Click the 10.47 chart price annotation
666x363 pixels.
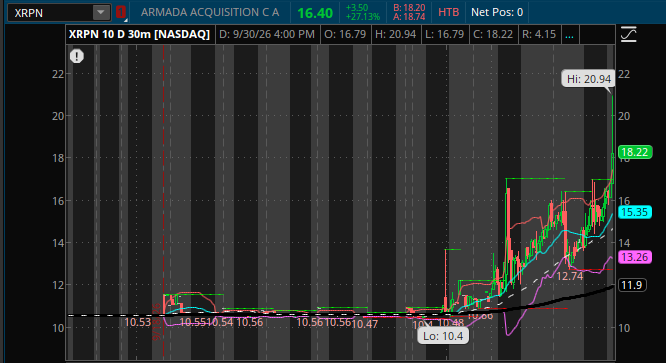click(365, 324)
